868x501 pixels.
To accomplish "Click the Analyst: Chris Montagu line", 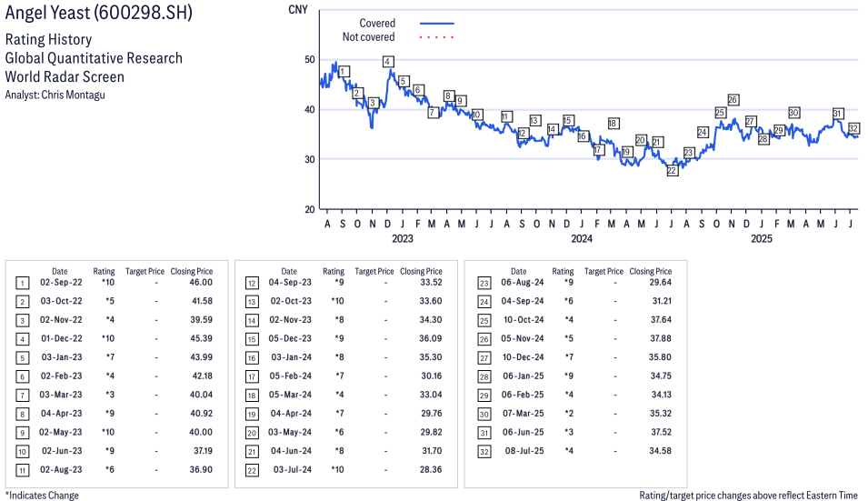I will (x=55, y=95).
